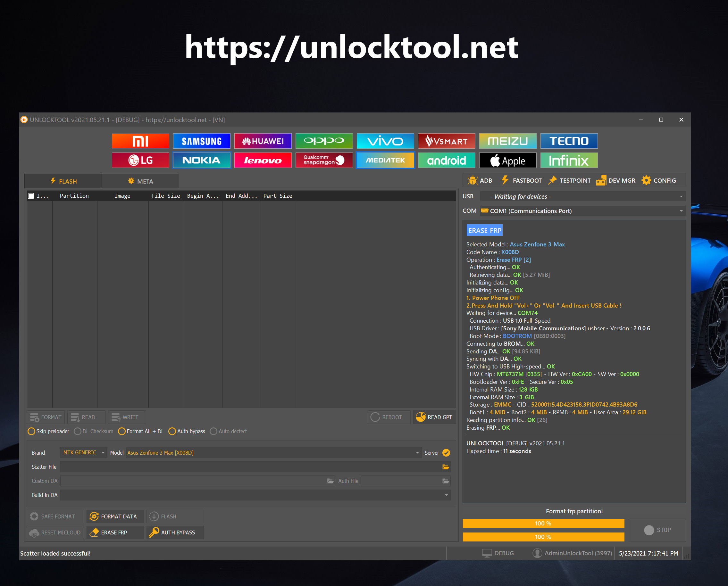Open the Model Asus Zenfone dropdown
The image size is (728, 586).
pyautogui.click(x=273, y=453)
